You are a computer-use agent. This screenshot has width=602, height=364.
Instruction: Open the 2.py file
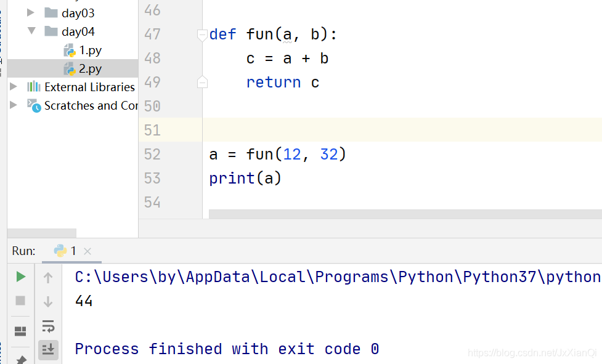pos(90,68)
